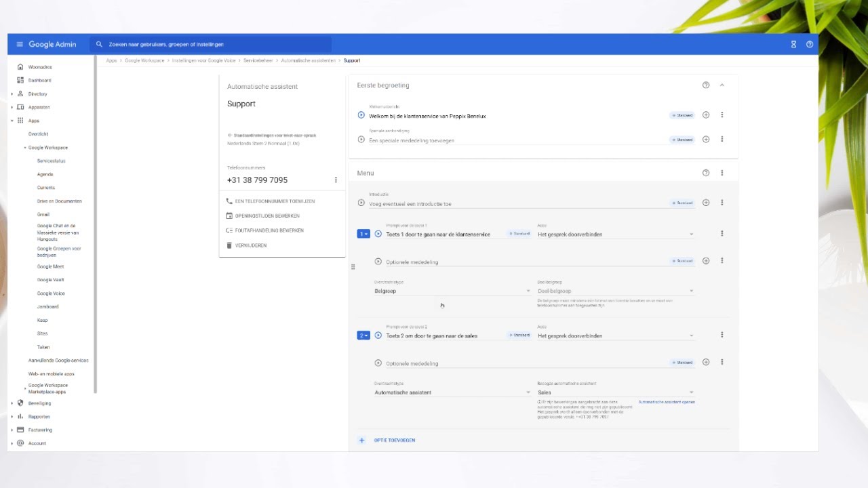
Task: Open Beveiliging in the sidebar
Action: pyautogui.click(x=39, y=403)
